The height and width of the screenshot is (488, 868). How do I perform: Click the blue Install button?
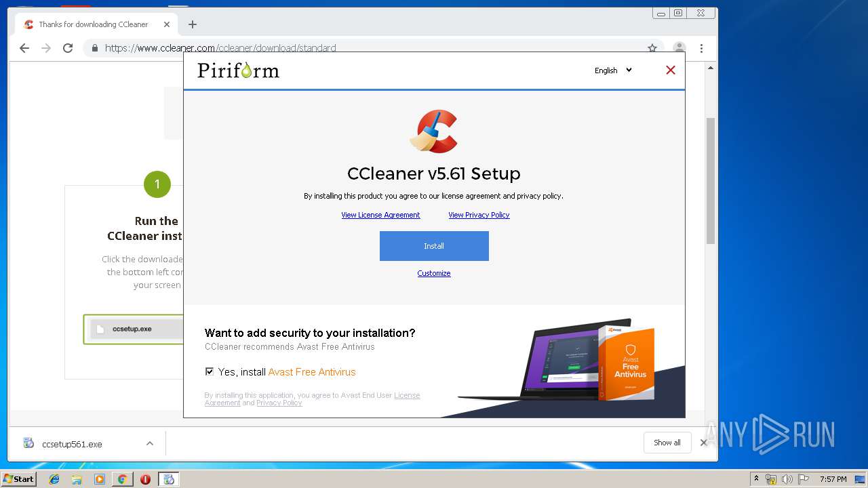coord(434,246)
